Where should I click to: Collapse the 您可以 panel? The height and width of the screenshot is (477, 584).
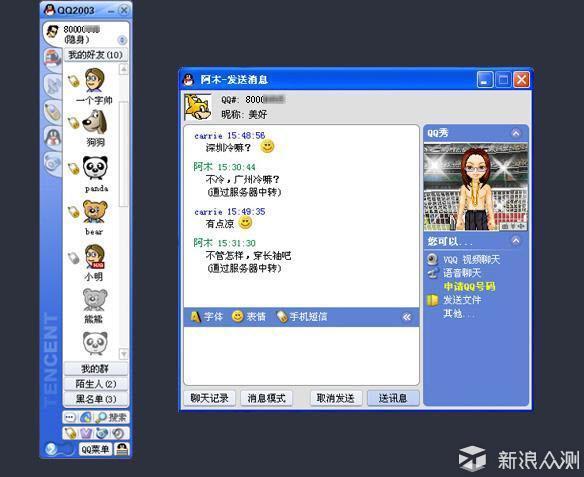click(516, 241)
